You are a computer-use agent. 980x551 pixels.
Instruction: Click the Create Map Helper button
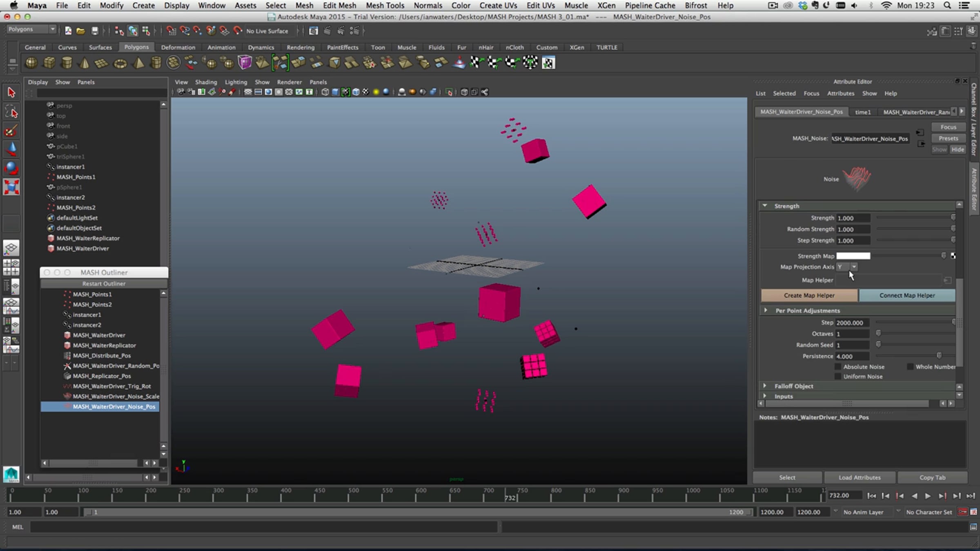(x=809, y=295)
